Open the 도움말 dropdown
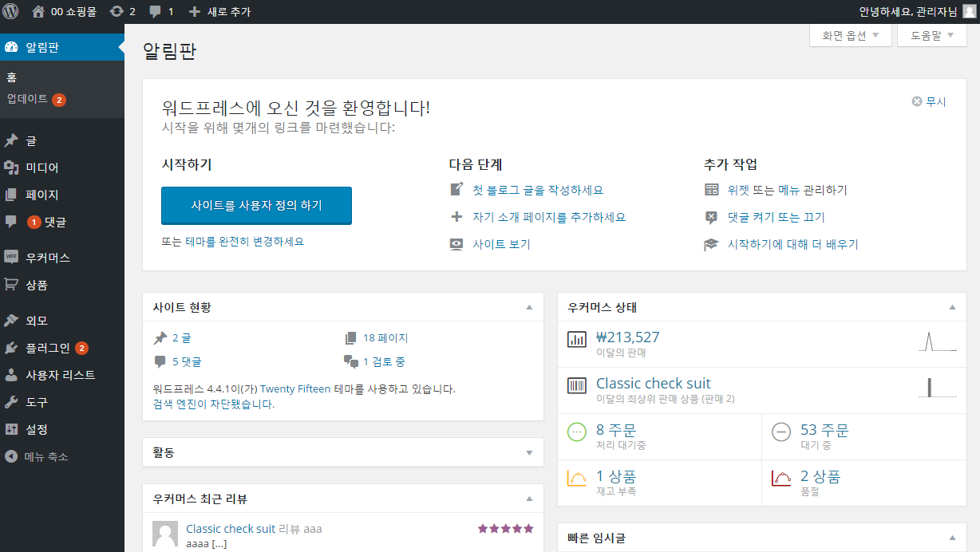The image size is (980, 552). tap(927, 35)
